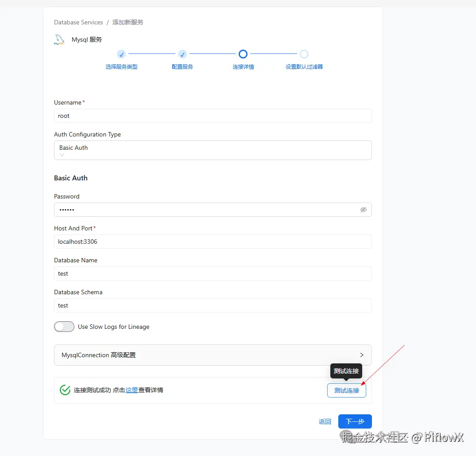476x456 pixels.
Task: Click the MySQL dolphin logo icon
Action: (59, 40)
